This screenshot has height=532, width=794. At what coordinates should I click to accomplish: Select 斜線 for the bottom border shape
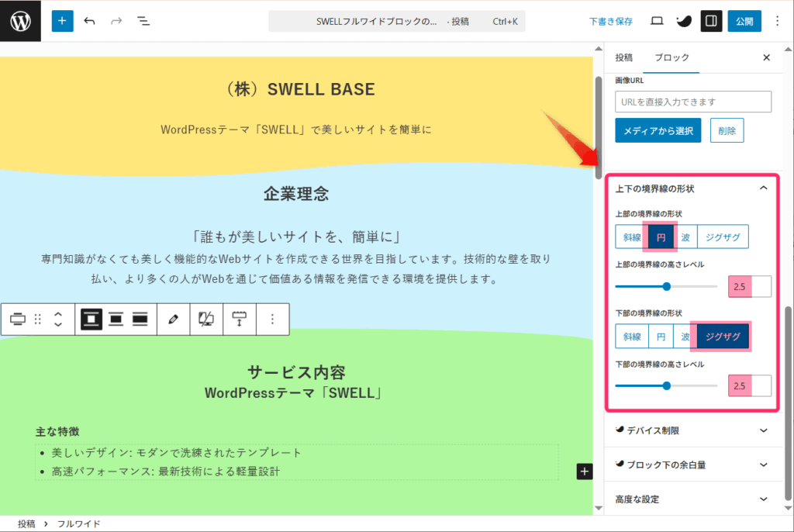point(631,337)
